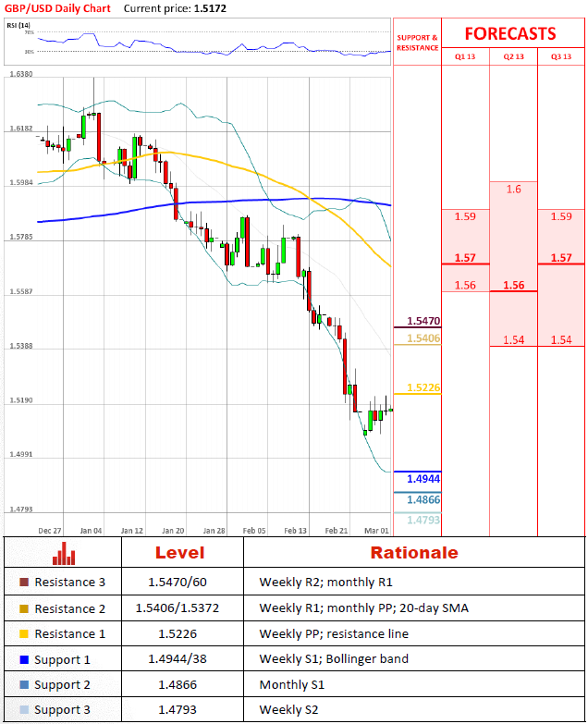The height and width of the screenshot is (724, 588).
Task: Select the 'Q3 13' forecast column header
Action: 561,56
